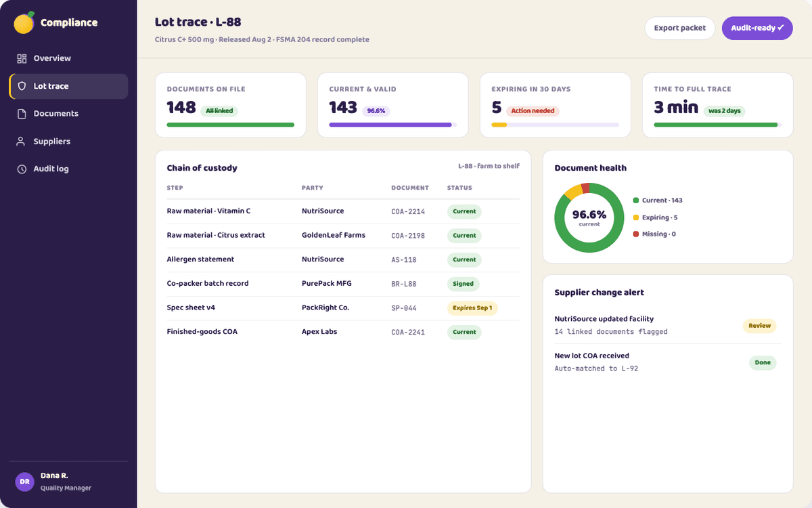Select the Allergen statement step
812x508 pixels.
pos(200,259)
